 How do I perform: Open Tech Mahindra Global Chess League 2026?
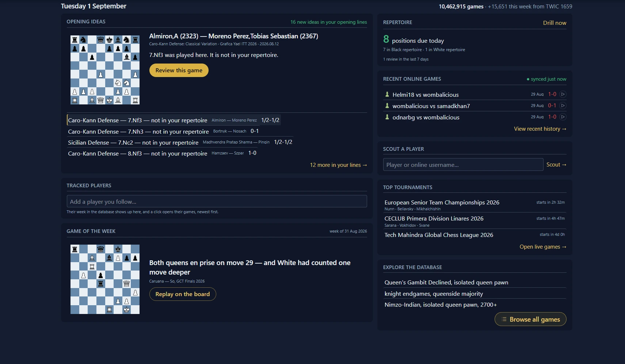pyautogui.click(x=475, y=235)
